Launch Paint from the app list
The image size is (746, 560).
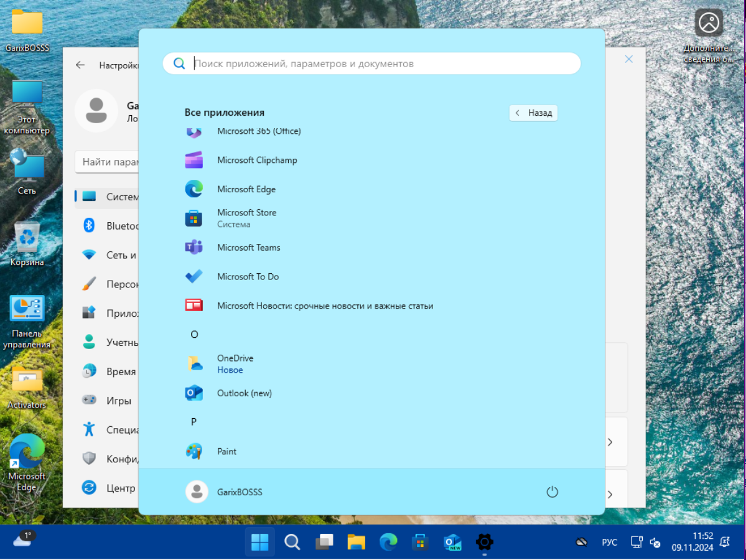point(226,451)
